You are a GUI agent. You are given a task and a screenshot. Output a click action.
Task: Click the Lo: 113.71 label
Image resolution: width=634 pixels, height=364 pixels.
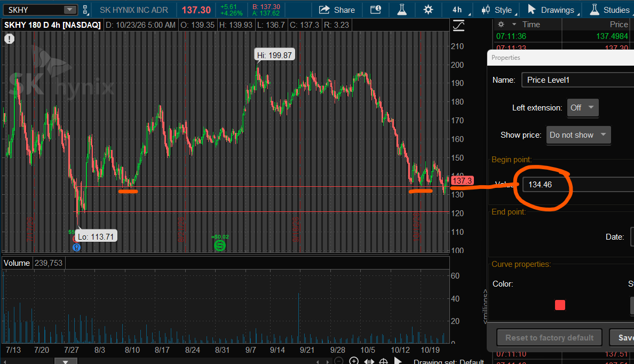96,236
